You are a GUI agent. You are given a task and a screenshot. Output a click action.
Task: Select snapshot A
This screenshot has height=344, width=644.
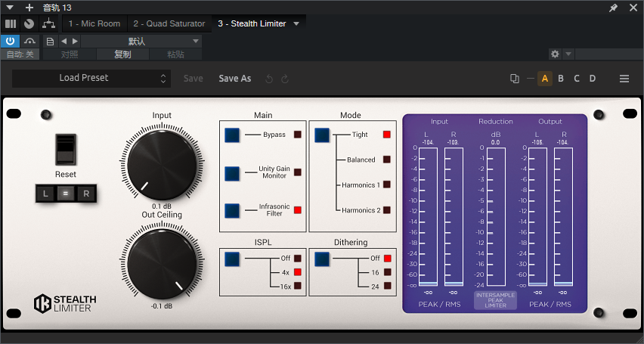click(x=545, y=79)
